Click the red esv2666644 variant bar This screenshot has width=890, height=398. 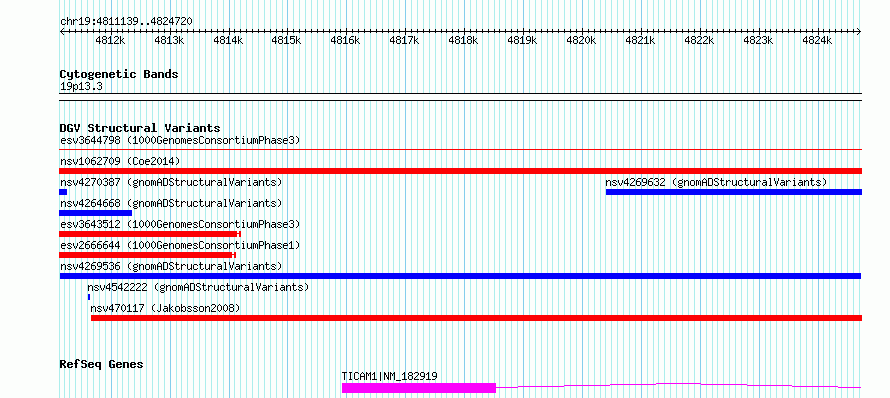coord(148,255)
